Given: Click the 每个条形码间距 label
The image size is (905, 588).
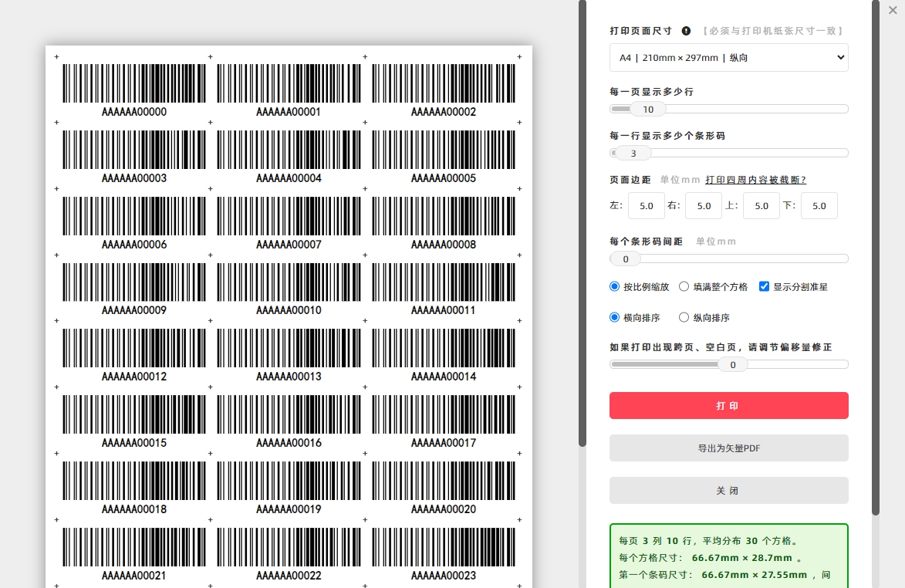Looking at the screenshot, I should (647, 242).
